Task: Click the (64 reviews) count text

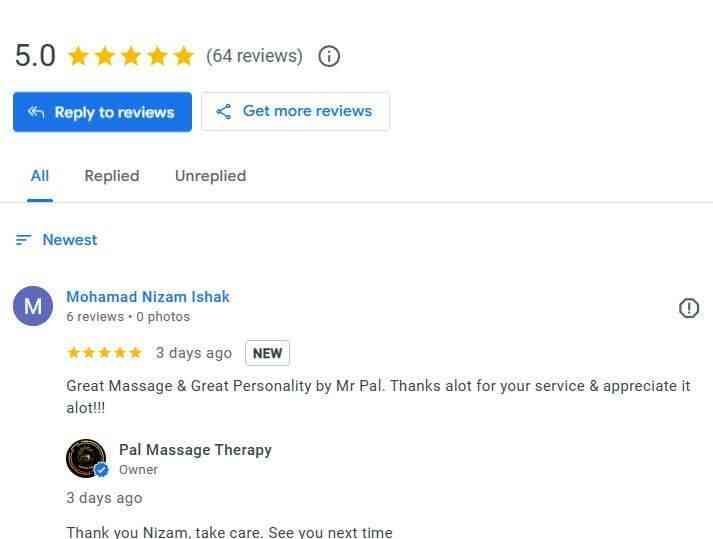Action: [x=254, y=56]
